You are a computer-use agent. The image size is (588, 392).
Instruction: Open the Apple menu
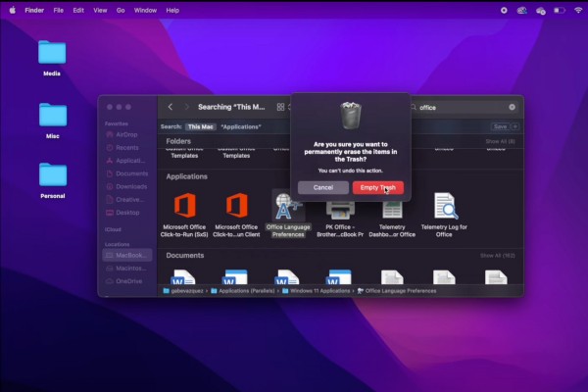(x=11, y=10)
